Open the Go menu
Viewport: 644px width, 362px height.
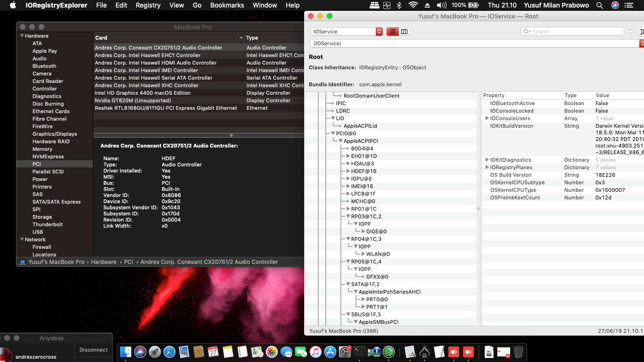coord(197,5)
